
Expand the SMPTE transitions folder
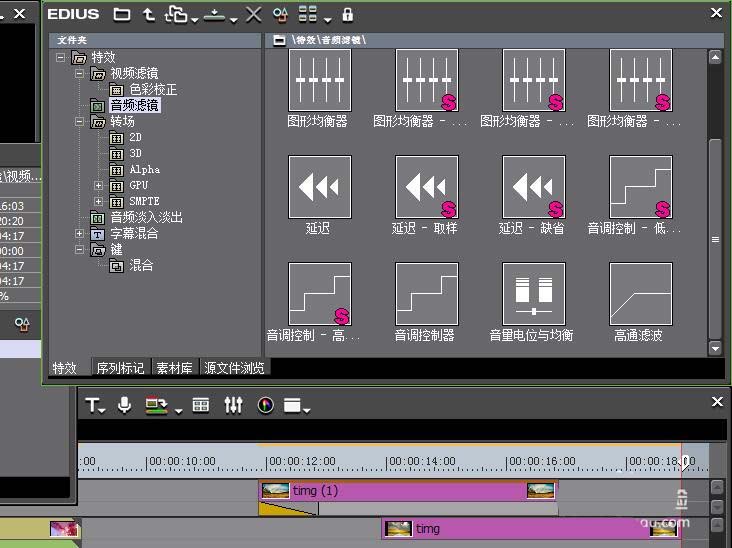98,201
